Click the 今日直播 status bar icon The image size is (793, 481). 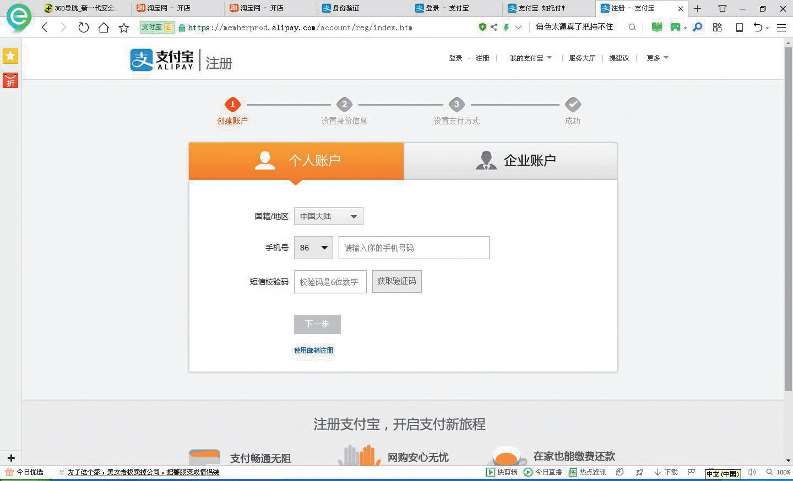[x=543, y=472]
